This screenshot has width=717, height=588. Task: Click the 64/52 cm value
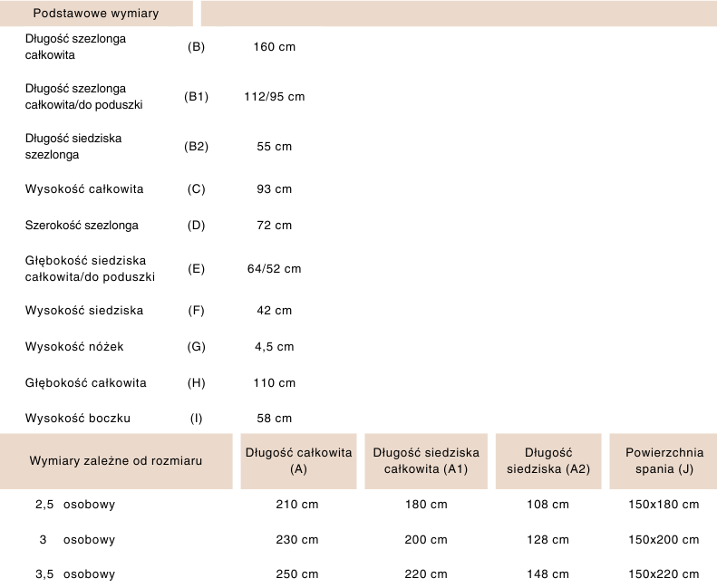pos(274,269)
